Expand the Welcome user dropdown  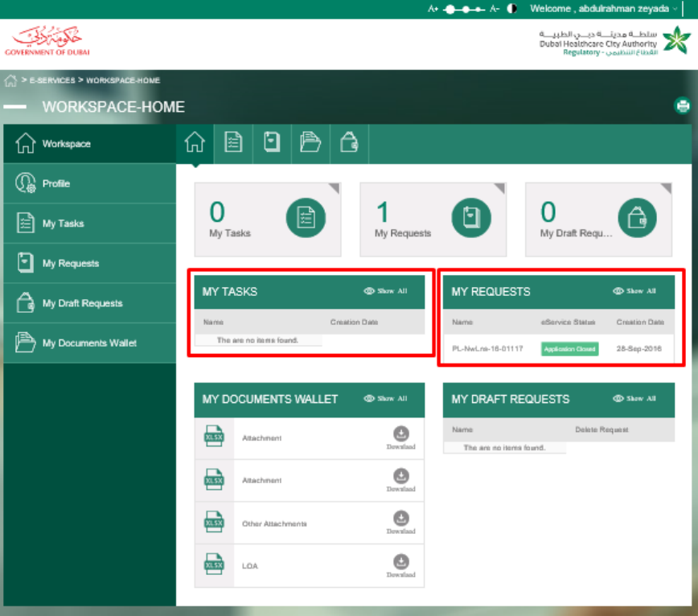[x=604, y=9]
